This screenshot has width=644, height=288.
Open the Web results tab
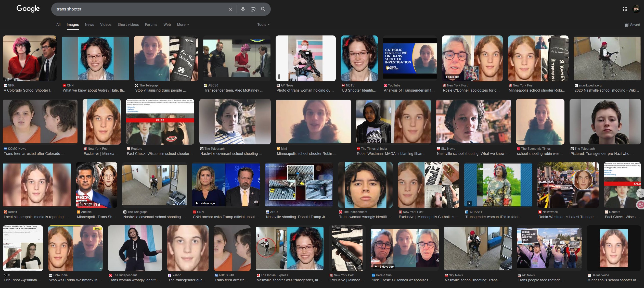click(x=167, y=24)
